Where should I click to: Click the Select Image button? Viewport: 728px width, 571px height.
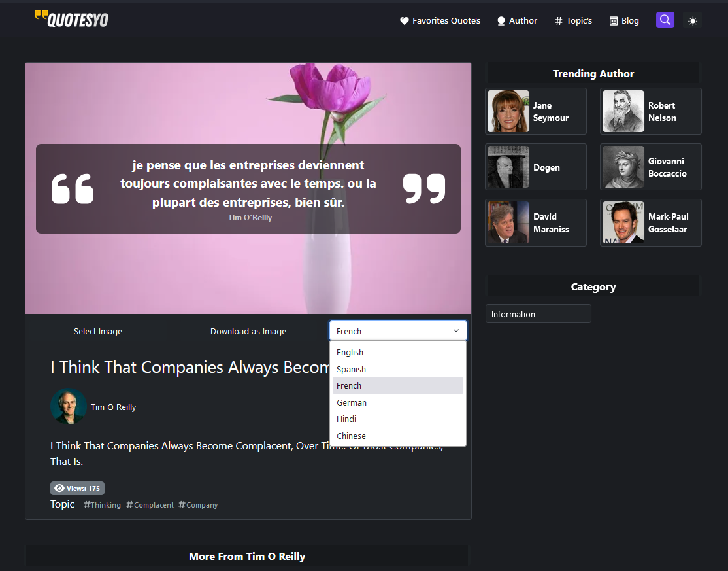click(x=98, y=331)
